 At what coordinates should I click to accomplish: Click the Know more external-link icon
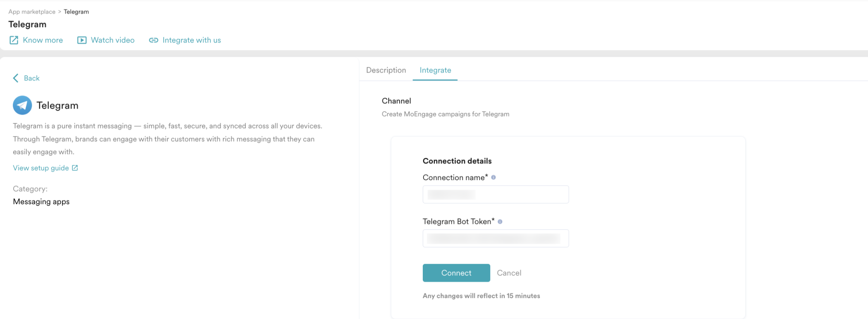click(x=14, y=40)
